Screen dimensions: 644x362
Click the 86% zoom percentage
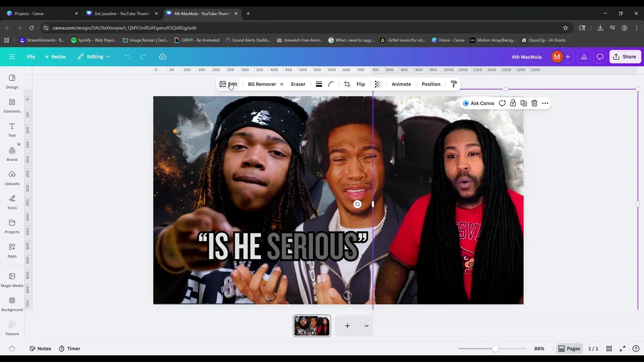tap(539, 348)
